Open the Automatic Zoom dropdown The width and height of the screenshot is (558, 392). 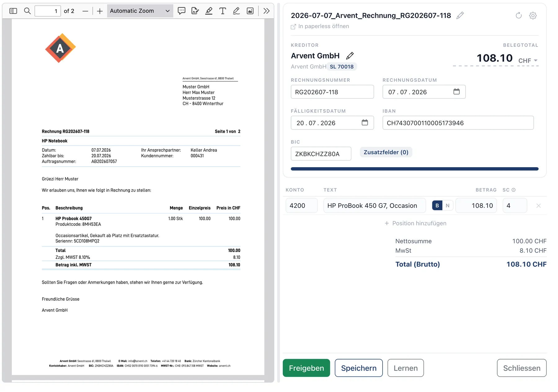(x=140, y=11)
